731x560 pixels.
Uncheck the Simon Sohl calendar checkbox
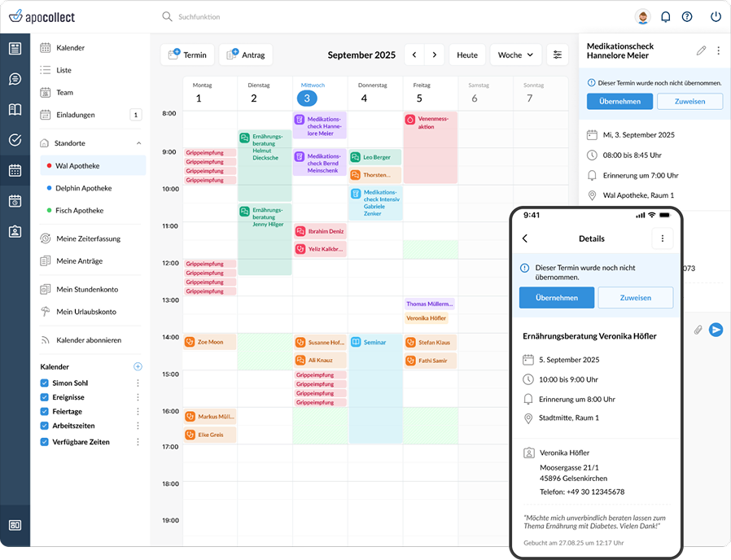click(45, 383)
